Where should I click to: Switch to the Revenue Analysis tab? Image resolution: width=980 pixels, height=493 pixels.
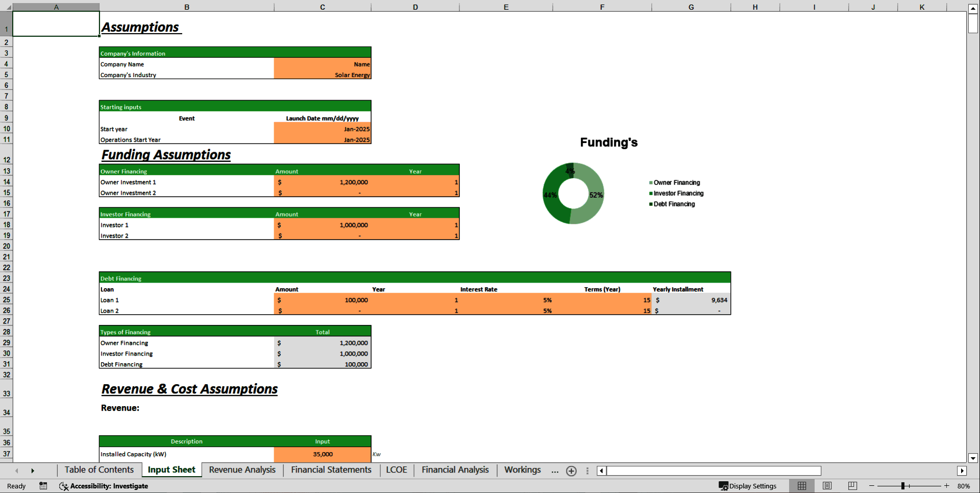click(x=242, y=470)
